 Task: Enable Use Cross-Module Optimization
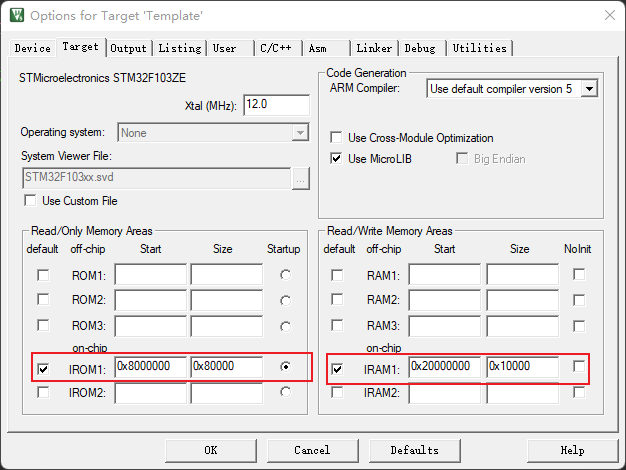pos(336,137)
